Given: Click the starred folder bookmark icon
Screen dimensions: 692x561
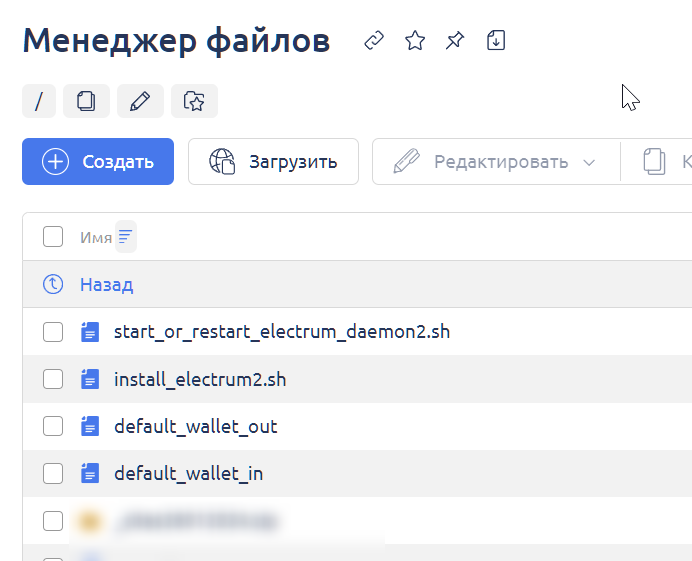Looking at the screenshot, I should click(194, 101).
